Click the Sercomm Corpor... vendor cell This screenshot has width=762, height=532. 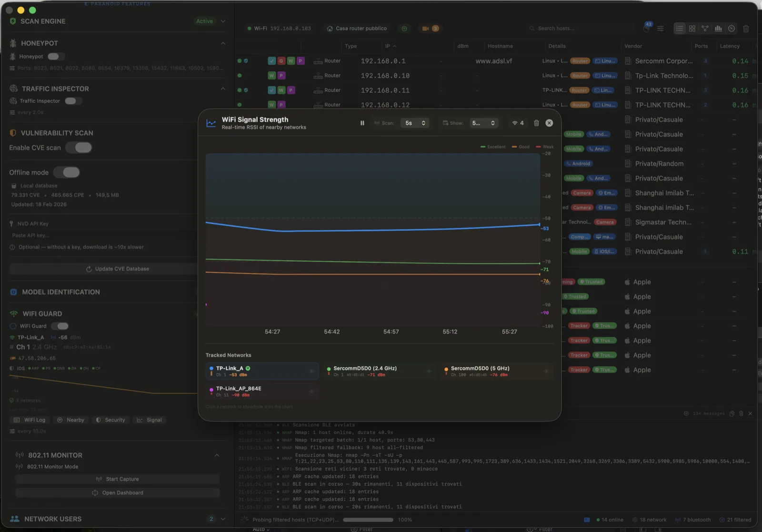664,61
